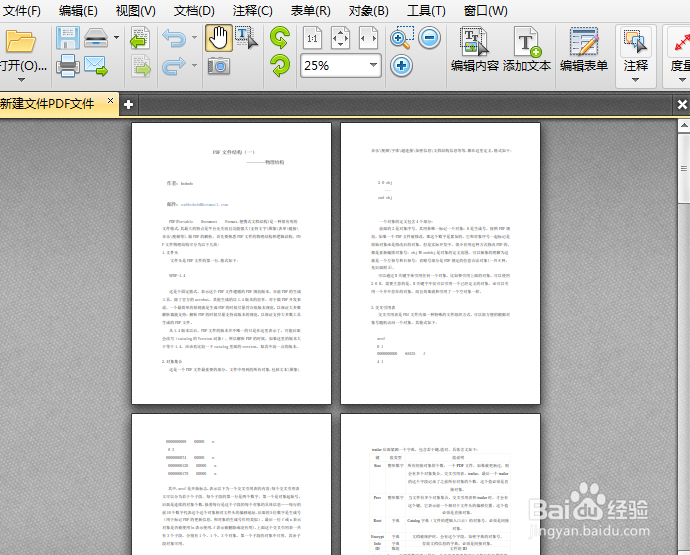This screenshot has height=555, width=690.
Task: Send the file by email icon
Action: pos(96,66)
